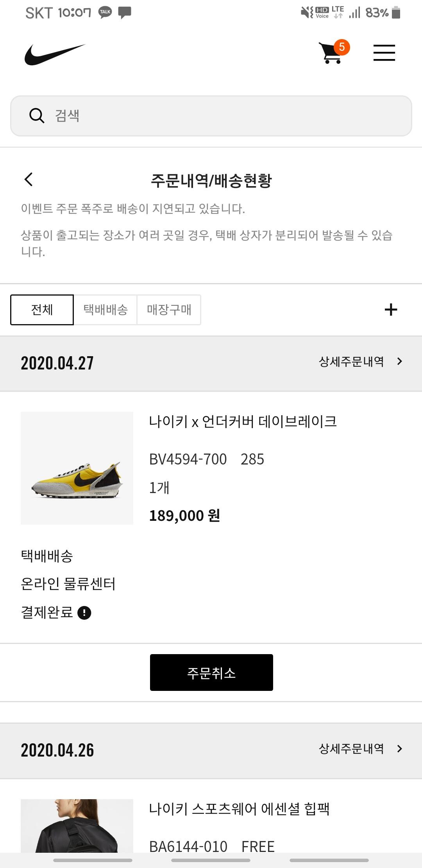
Task: Switch to the 매장구매 tab
Action: (169, 310)
